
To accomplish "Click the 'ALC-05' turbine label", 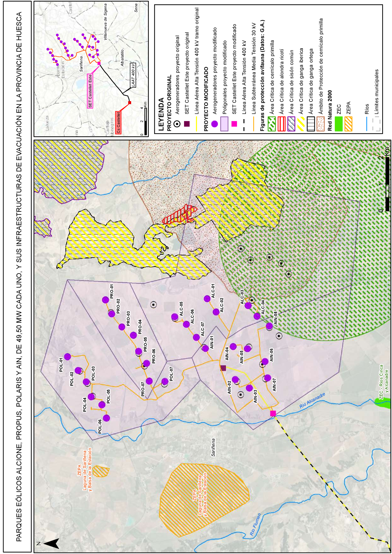I will coord(181,309).
